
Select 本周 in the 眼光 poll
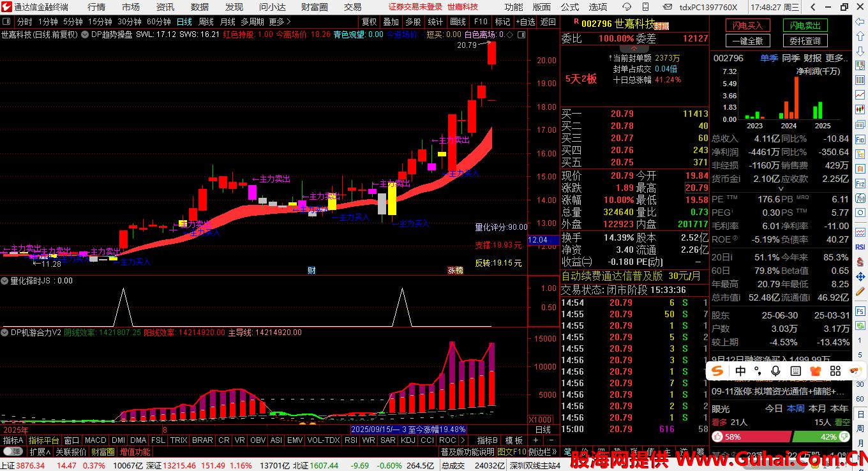[x=796, y=409]
